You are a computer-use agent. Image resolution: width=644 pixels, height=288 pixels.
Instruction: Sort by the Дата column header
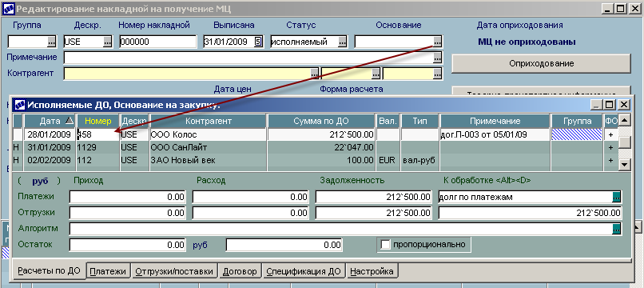tap(50, 121)
